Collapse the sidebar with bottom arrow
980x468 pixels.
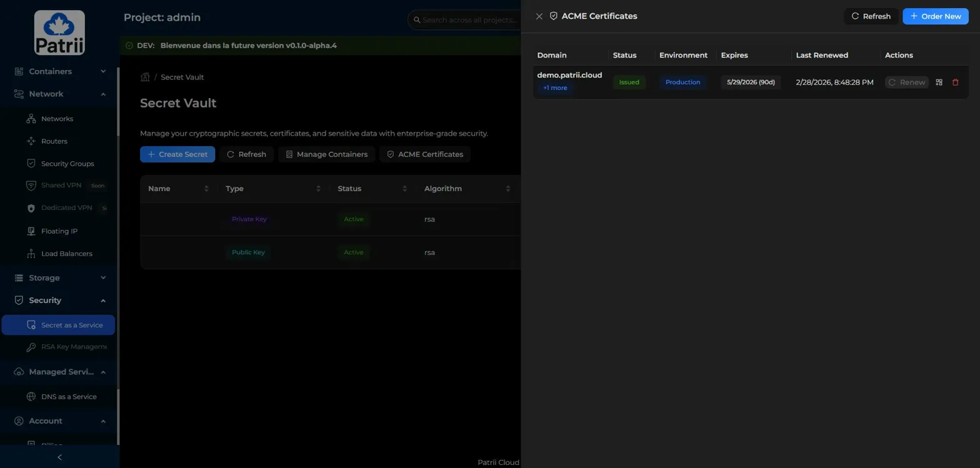[59, 457]
